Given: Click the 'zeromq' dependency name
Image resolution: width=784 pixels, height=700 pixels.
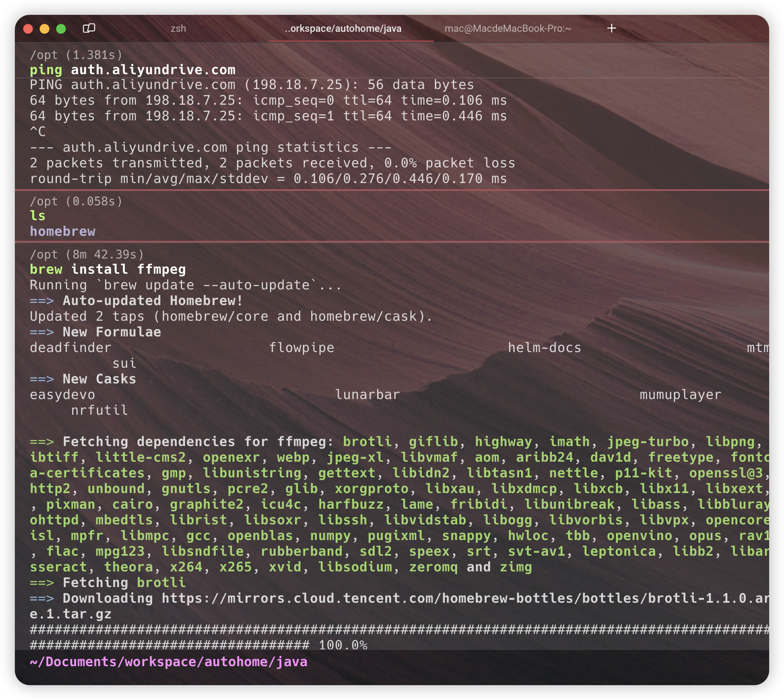Looking at the screenshot, I should click(x=433, y=567).
